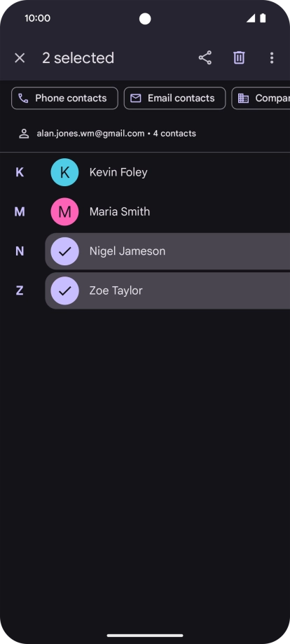Select Maria Smith's pink M avatar
Viewport: 290px width, 644px height.
tap(64, 211)
